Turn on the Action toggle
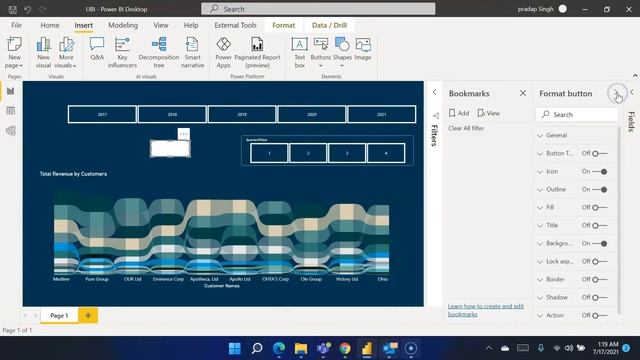The image size is (640, 360). (x=600, y=316)
